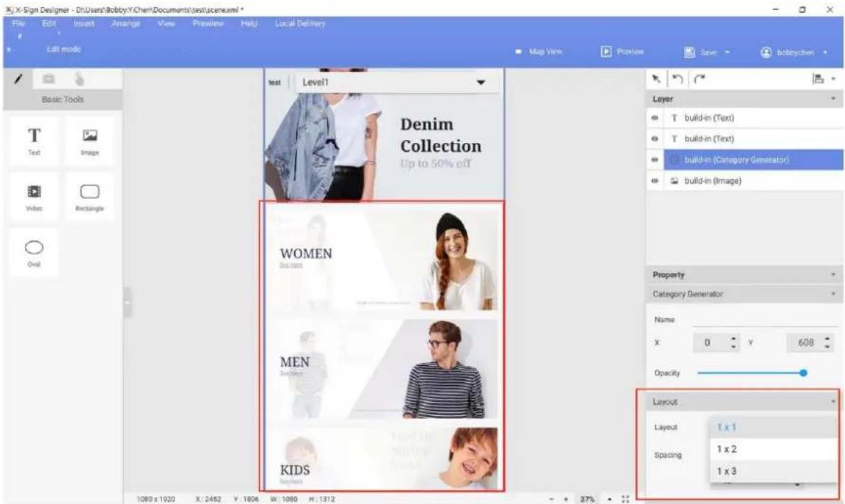Collapse the Property panel
The width and height of the screenshot is (845, 504).
pos(833,275)
